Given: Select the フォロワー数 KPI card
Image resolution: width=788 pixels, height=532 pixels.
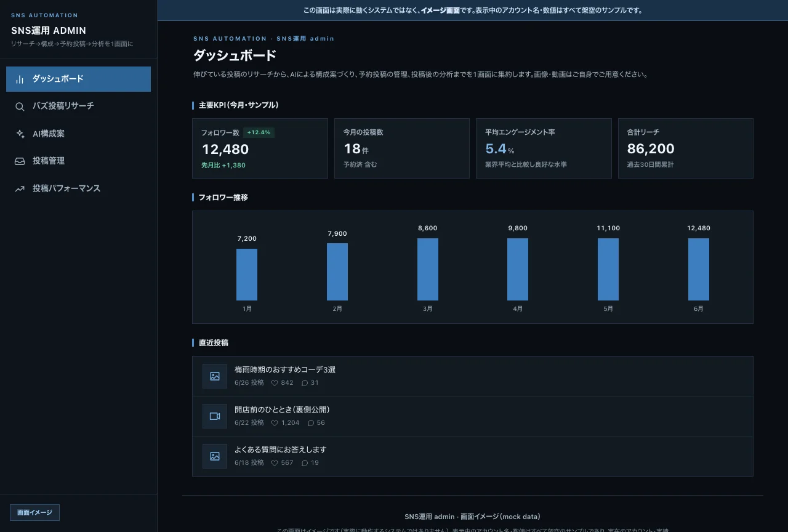Looking at the screenshot, I should click(x=260, y=148).
